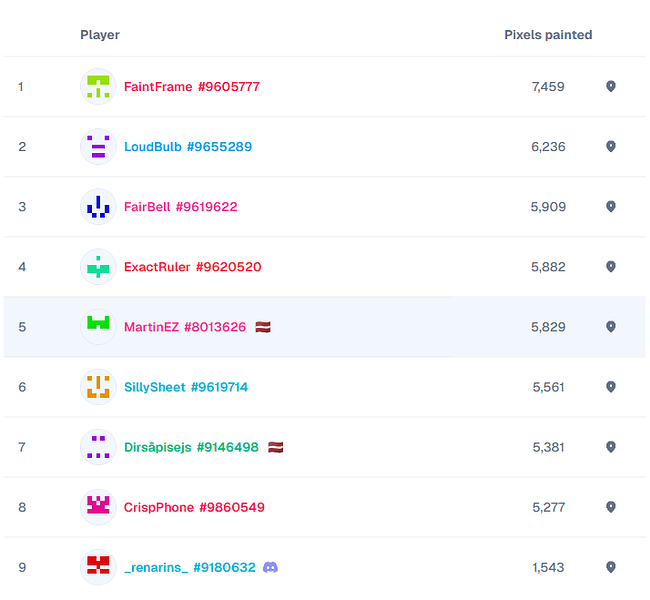This screenshot has width=650, height=600.
Task: Click location pin for FaintFrame
Action: [x=611, y=86]
